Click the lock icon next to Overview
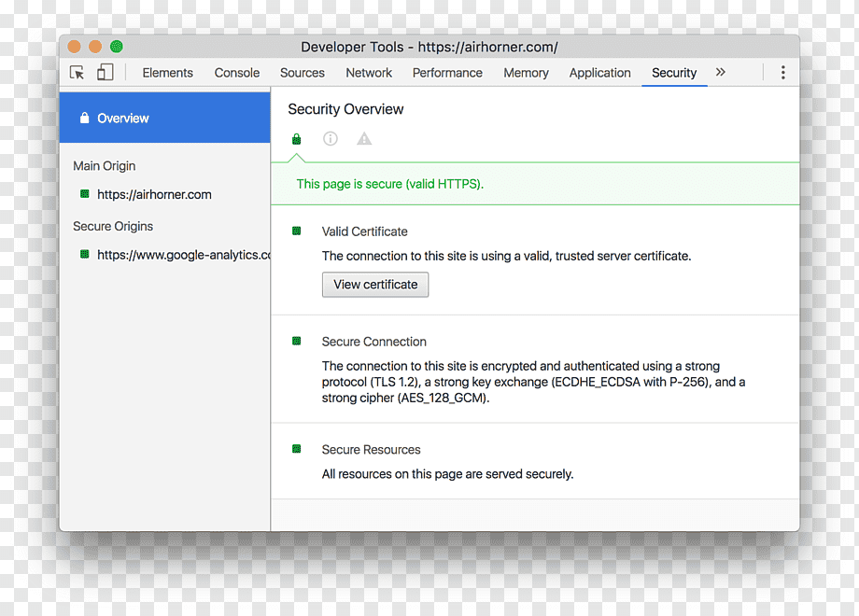Screen dimensions: 859x616 click(x=84, y=118)
